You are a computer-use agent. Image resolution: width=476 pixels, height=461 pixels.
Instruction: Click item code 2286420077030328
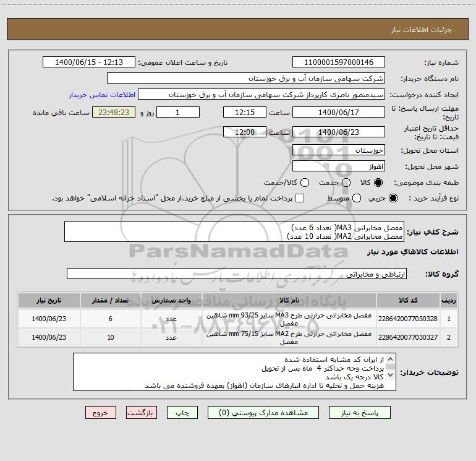pyautogui.click(x=408, y=319)
